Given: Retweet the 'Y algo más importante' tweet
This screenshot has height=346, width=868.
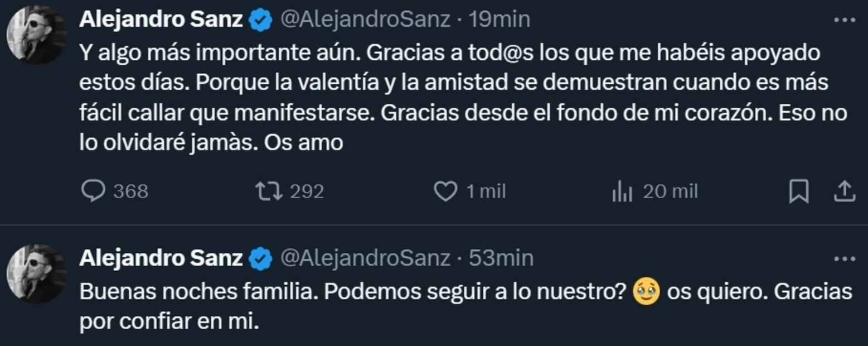Looking at the screenshot, I should pos(268,192).
